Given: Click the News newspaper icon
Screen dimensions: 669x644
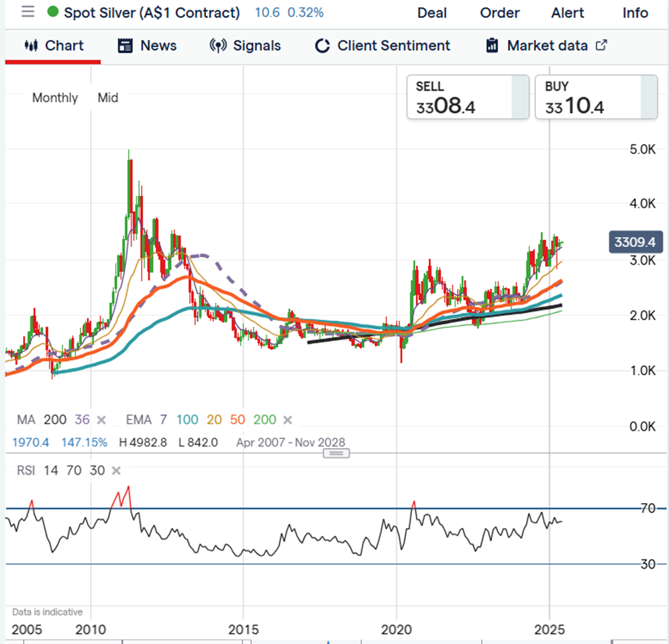Looking at the screenshot, I should [125, 46].
